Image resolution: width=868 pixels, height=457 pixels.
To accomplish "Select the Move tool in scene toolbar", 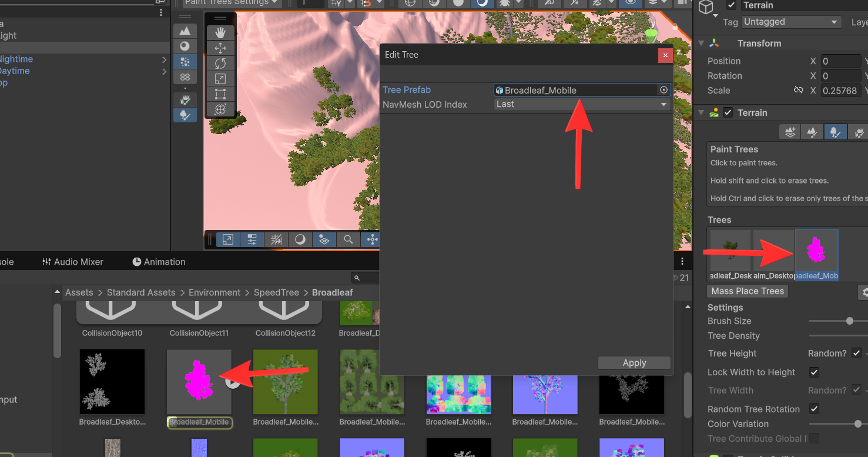I will [220, 48].
